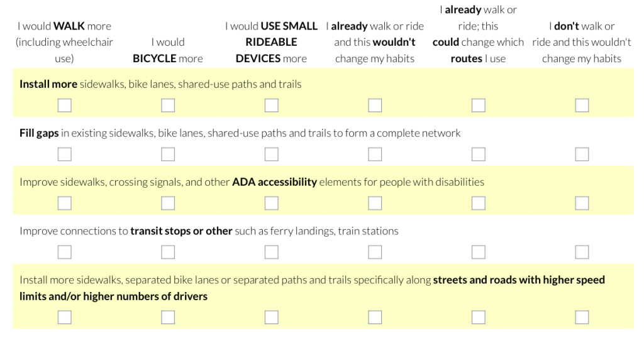Tick 'wouldn't change my habits' for Fill gaps
The image size is (644, 341).
tap(375, 154)
